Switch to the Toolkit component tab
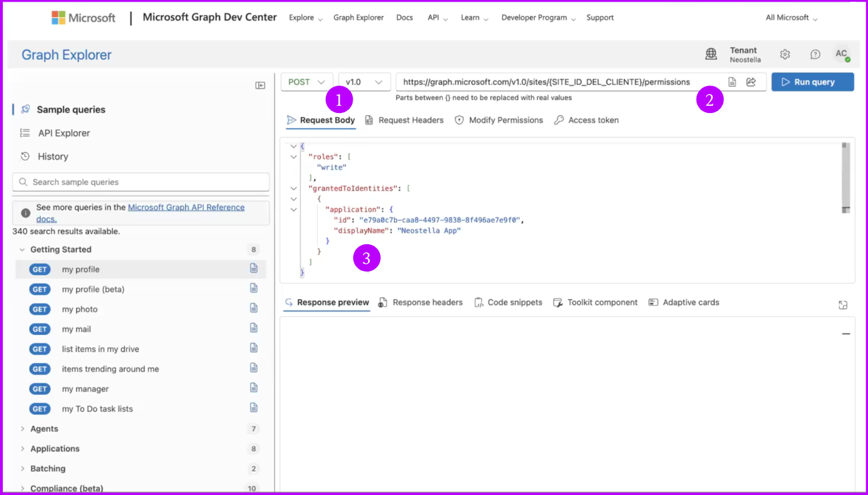The height and width of the screenshot is (495, 868). (x=595, y=303)
